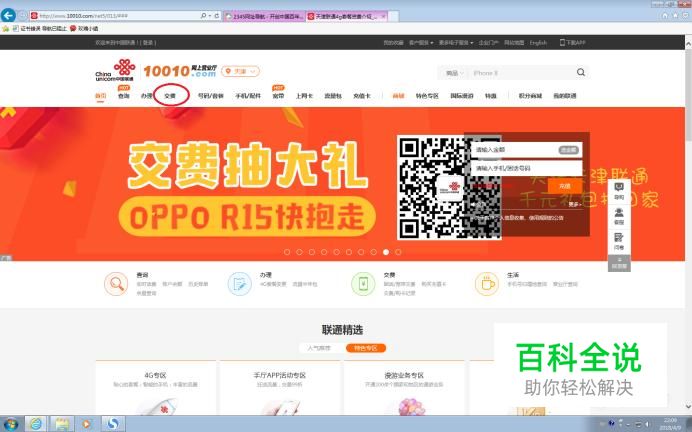The height and width of the screenshot is (432, 692).
Task: Switch to the 2345网址导航 browser tab
Action: [x=264, y=16]
